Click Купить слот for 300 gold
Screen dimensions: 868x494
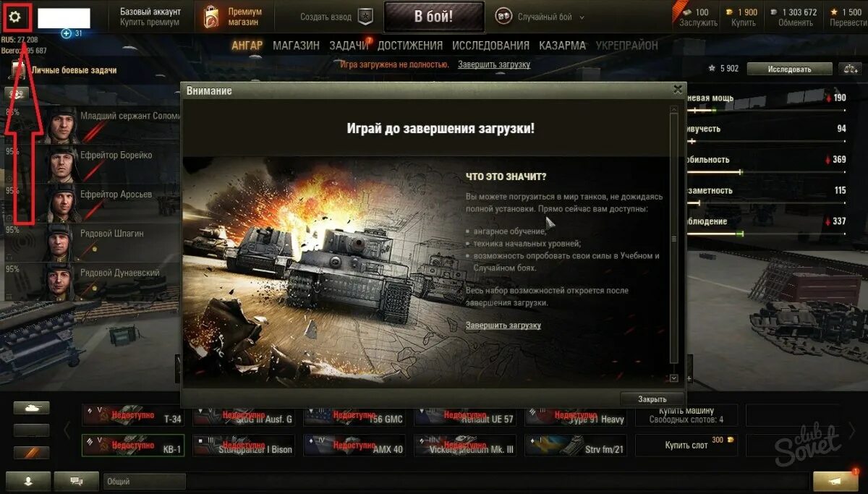pyautogui.click(x=686, y=445)
